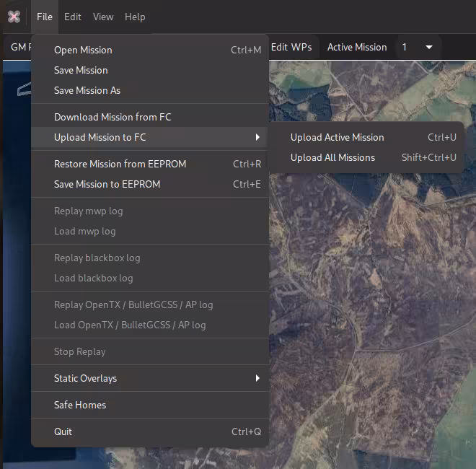
Task: Click Upload Mission to FC label
Action: tap(100, 137)
